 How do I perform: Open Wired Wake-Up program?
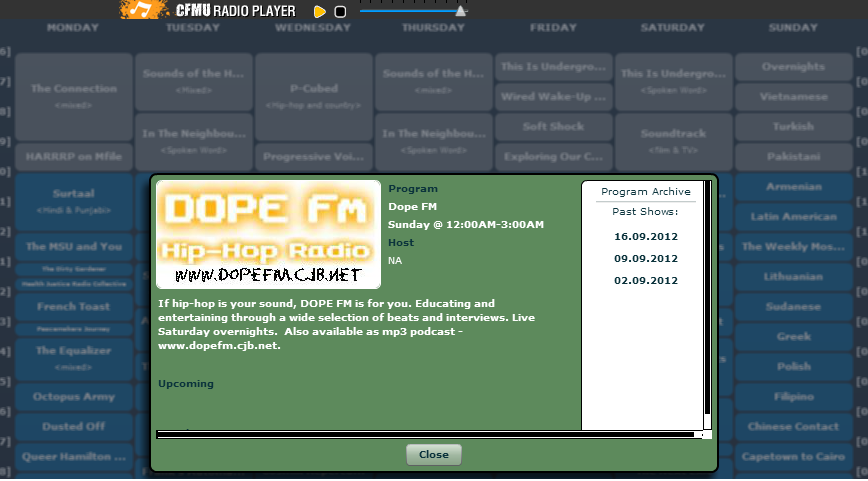pyautogui.click(x=554, y=96)
